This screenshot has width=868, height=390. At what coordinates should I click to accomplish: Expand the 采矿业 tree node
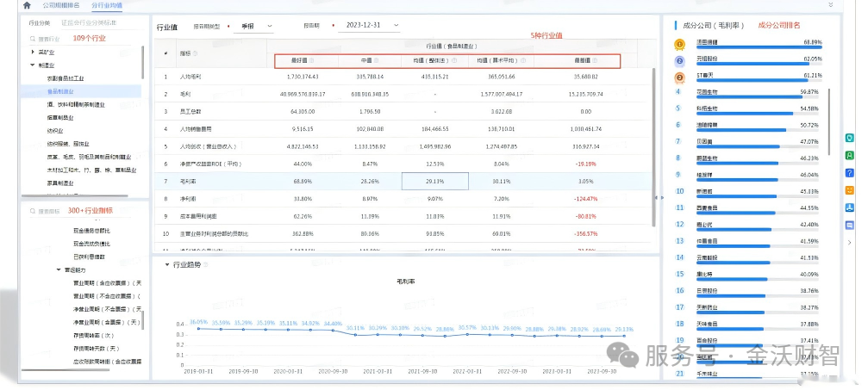click(34, 52)
